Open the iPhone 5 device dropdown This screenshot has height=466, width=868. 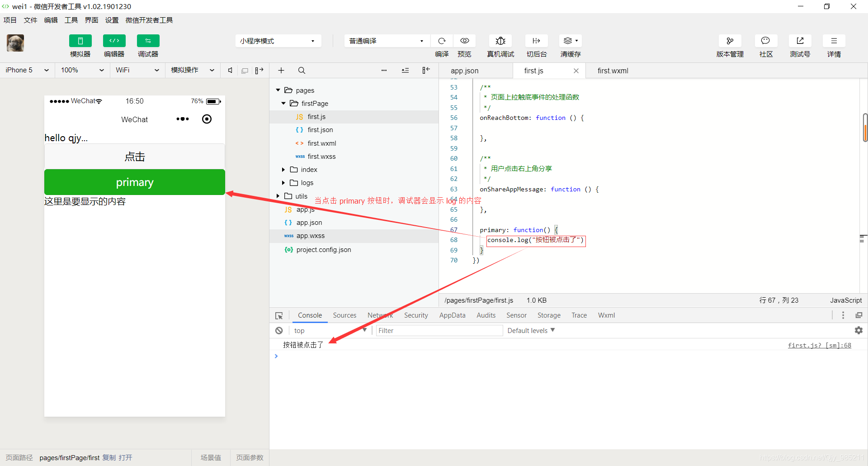tap(27, 70)
